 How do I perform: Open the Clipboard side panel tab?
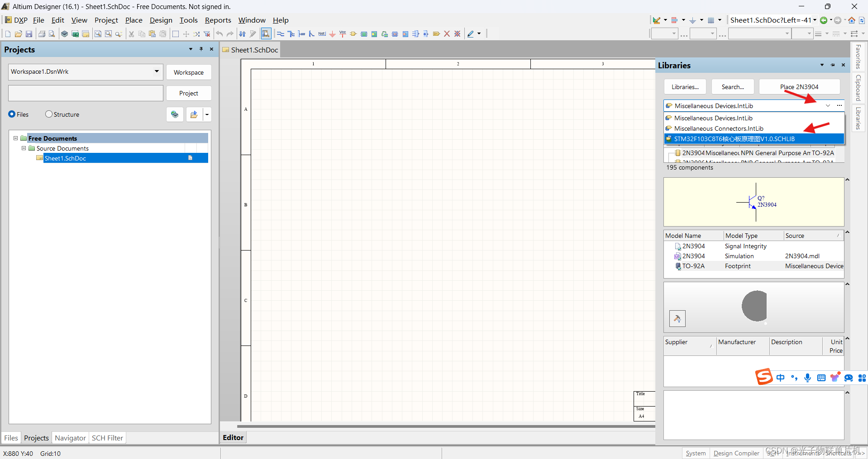pos(858,88)
